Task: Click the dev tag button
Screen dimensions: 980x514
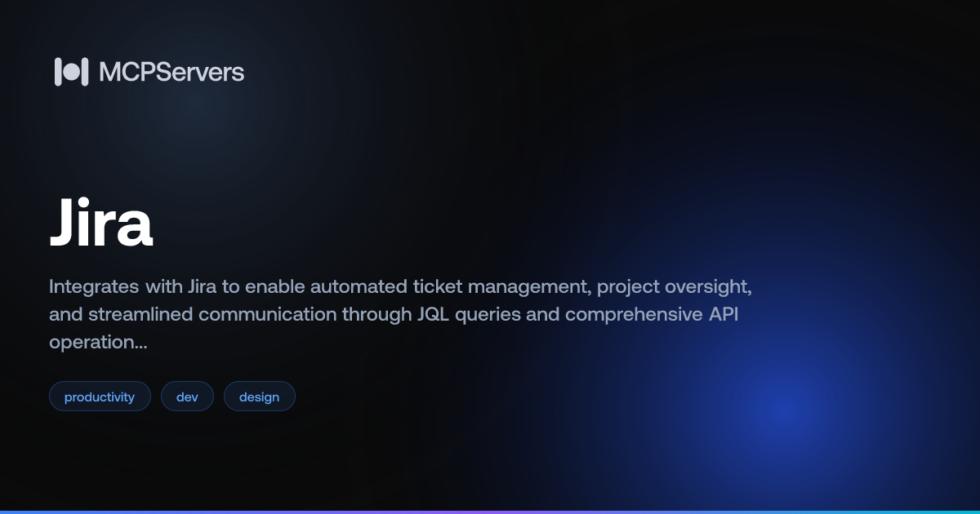Action: click(x=187, y=396)
